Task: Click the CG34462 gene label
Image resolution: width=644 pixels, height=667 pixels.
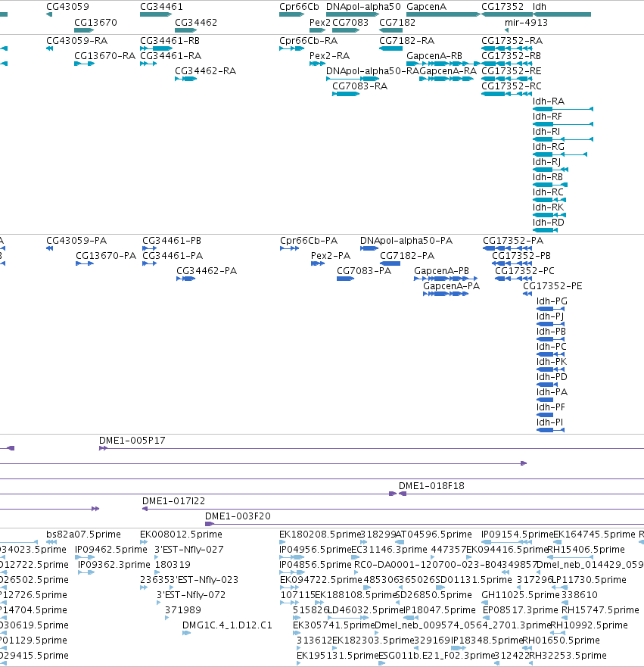Action: coord(195,23)
